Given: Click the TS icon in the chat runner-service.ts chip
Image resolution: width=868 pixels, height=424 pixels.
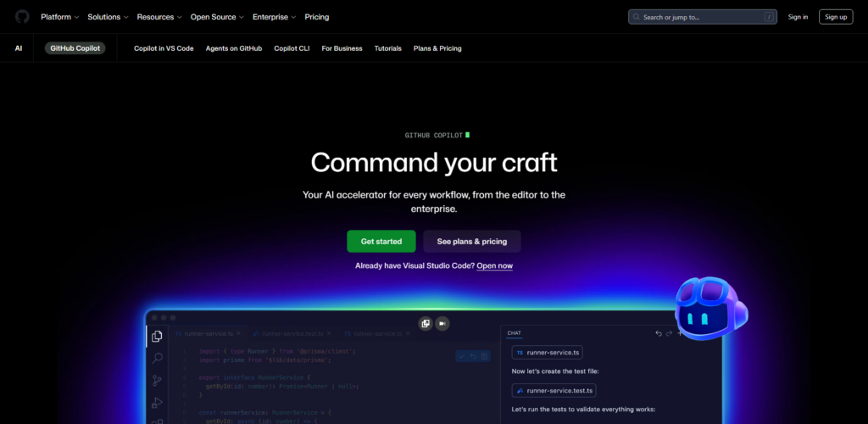Looking at the screenshot, I should [520, 352].
